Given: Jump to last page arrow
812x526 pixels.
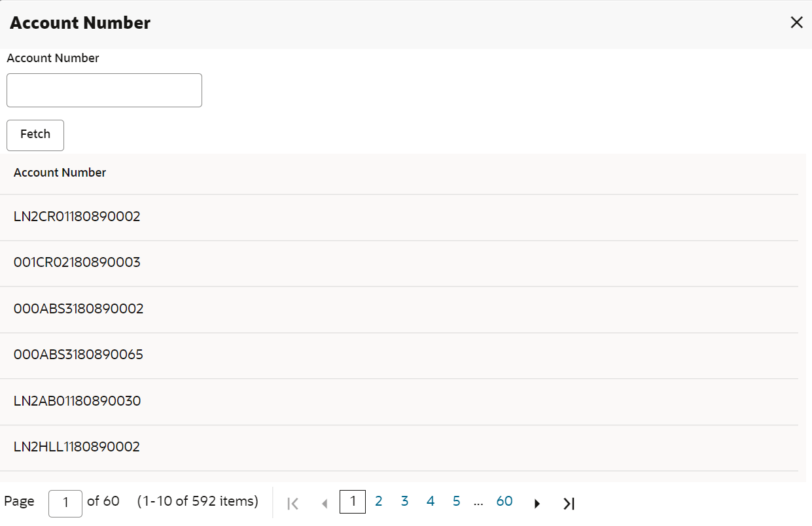Looking at the screenshot, I should [x=569, y=503].
